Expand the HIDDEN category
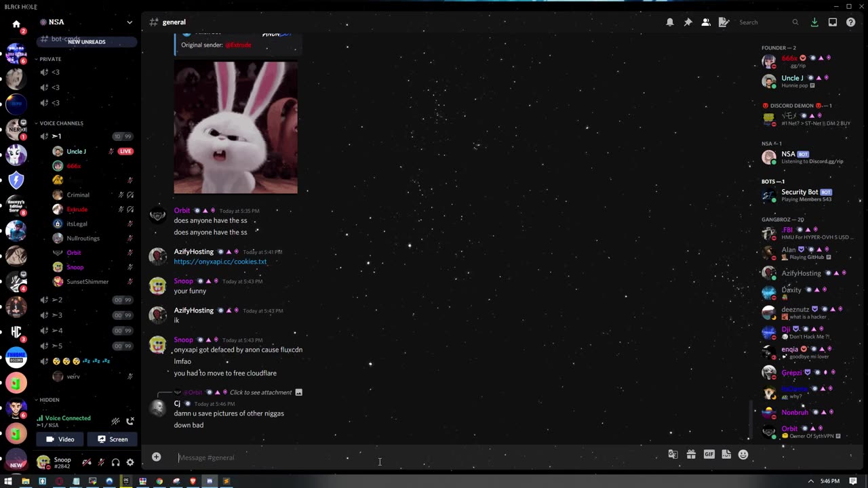868x488 pixels. [x=47, y=400]
